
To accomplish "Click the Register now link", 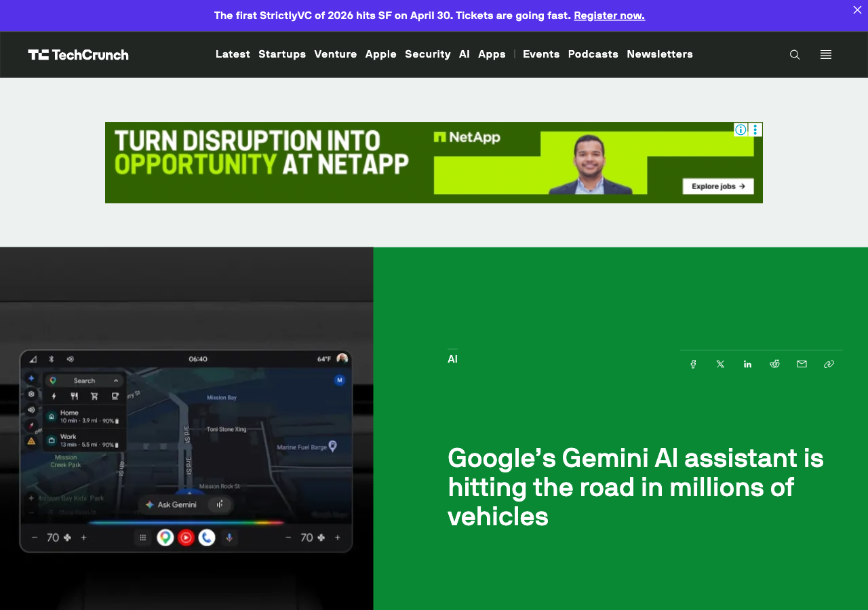I will 610,15.
